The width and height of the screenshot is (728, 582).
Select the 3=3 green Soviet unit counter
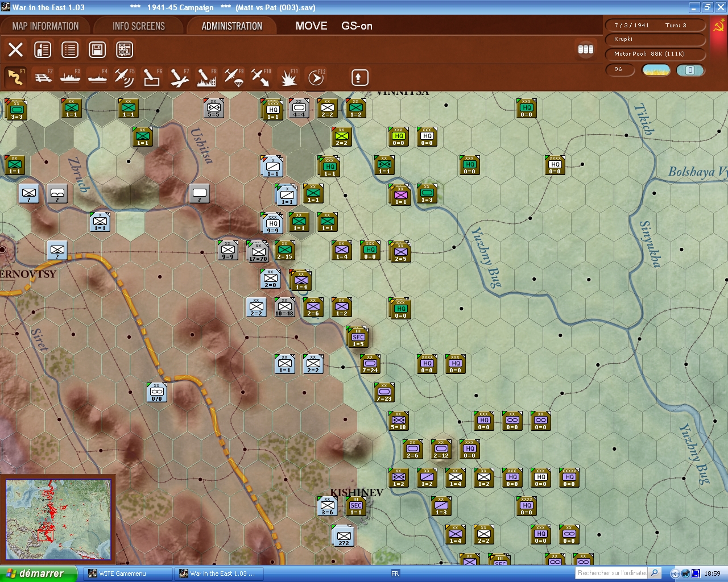tap(16, 110)
